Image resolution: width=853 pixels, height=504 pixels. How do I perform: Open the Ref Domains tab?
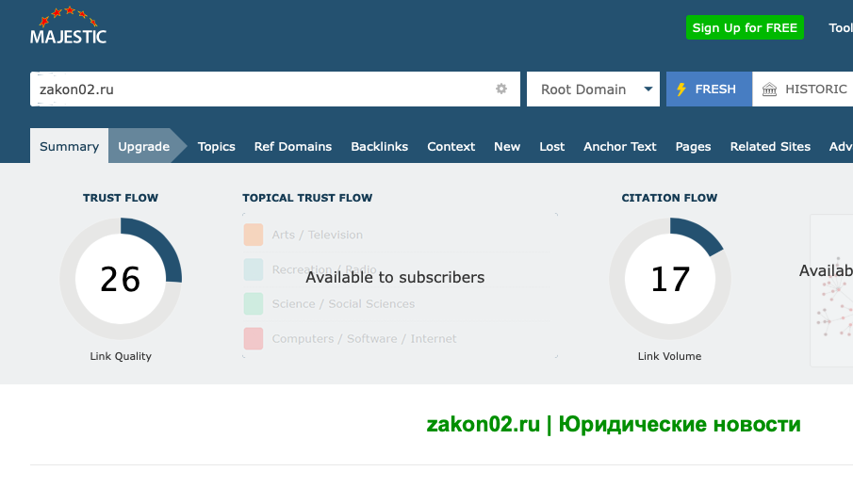293,146
